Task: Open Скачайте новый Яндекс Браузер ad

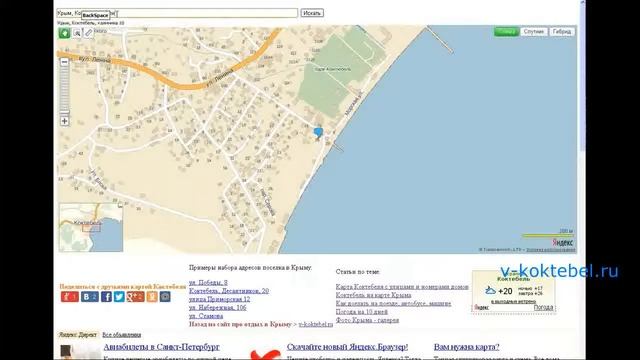Action: (347, 347)
